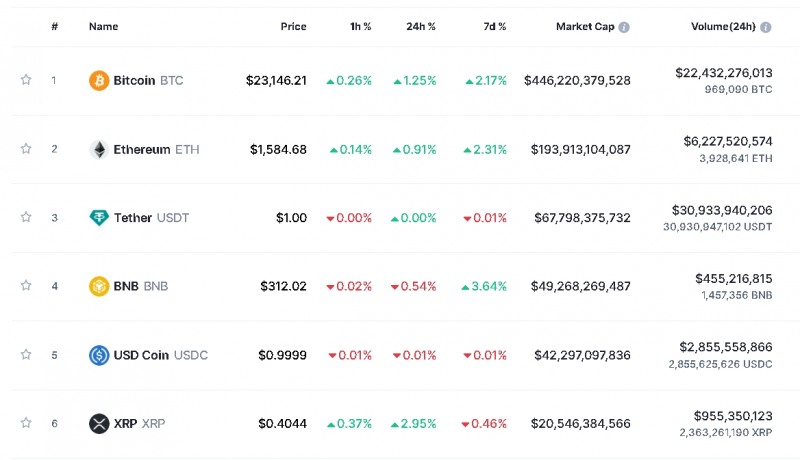Viewport: 800px width, 460px height.
Task: Open the Bitcoin BTC name link
Action: 148,80
